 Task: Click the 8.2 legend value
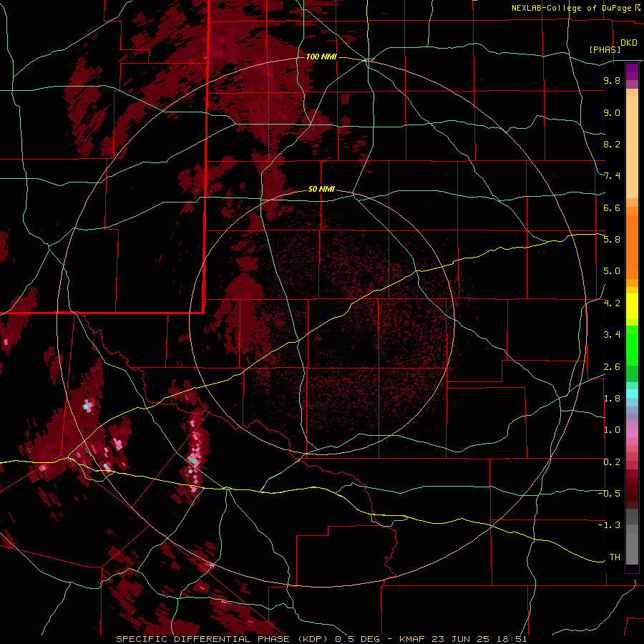(x=612, y=144)
